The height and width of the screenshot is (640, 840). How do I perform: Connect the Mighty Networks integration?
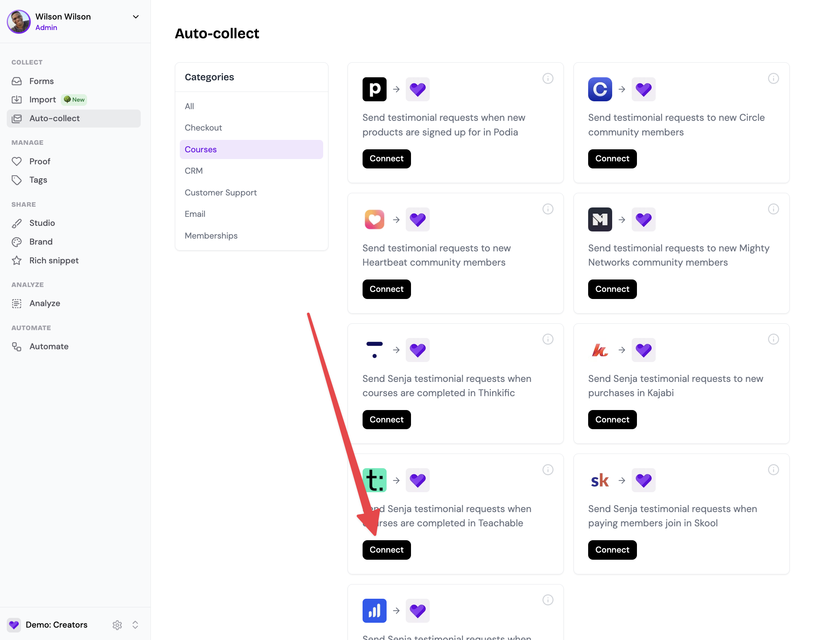pyautogui.click(x=612, y=289)
